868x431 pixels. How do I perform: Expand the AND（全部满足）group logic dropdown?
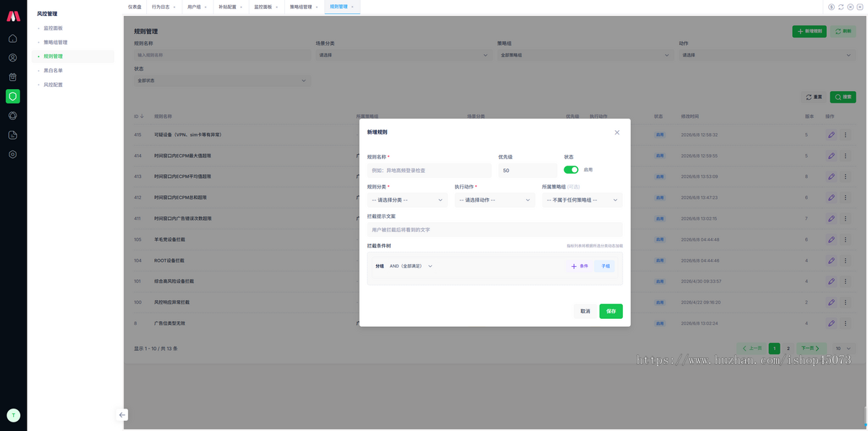(x=411, y=266)
